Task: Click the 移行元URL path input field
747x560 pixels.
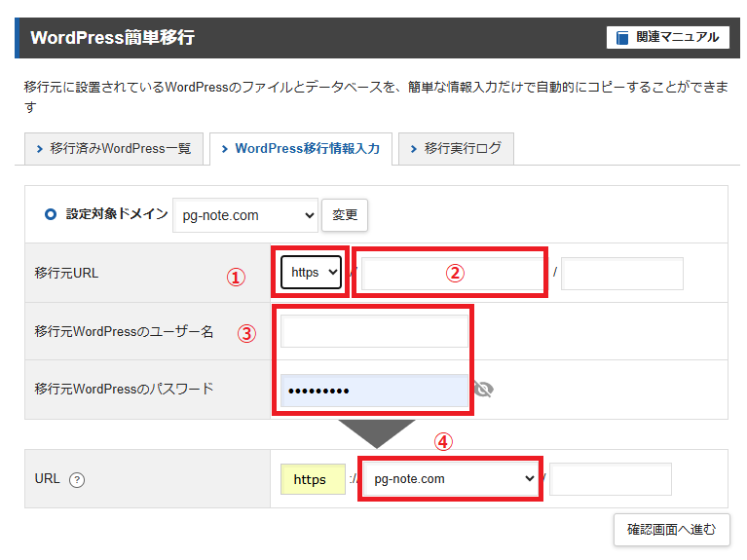Action: tap(622, 273)
